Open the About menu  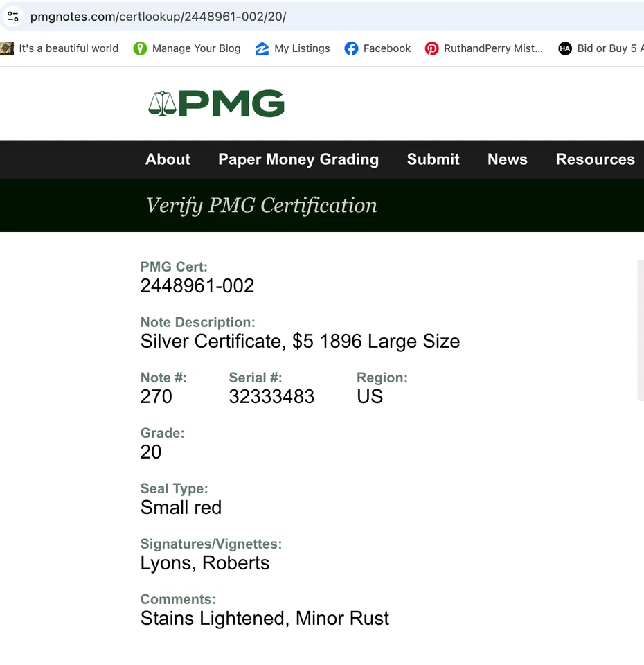pos(168,159)
